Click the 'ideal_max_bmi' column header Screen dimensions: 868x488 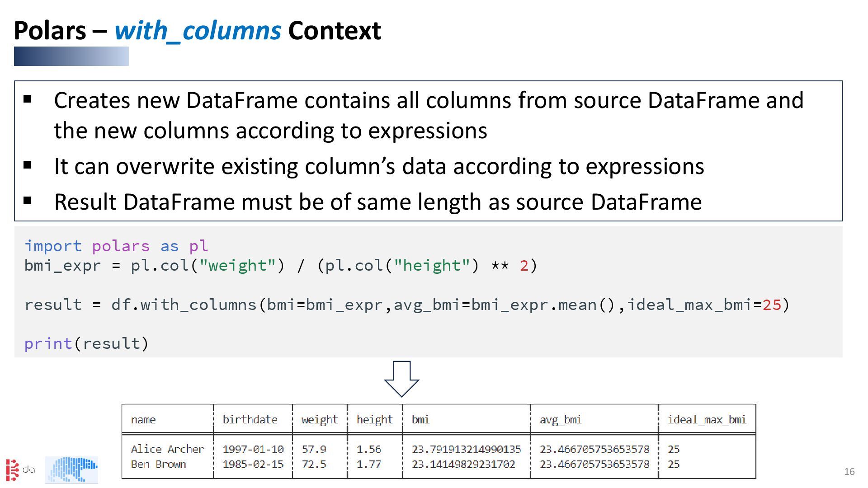pos(707,420)
